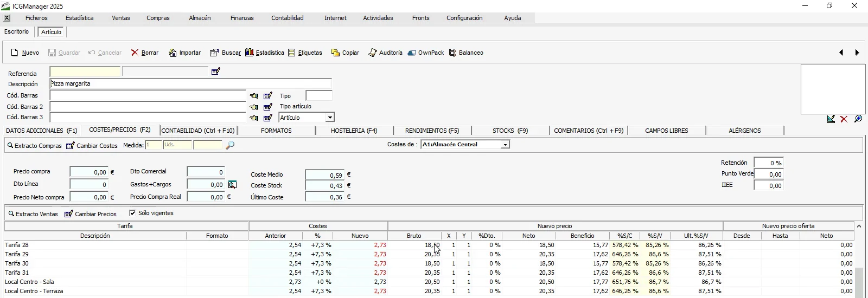868x298 pixels.
Task: Open the Importar tool
Action: [184, 53]
